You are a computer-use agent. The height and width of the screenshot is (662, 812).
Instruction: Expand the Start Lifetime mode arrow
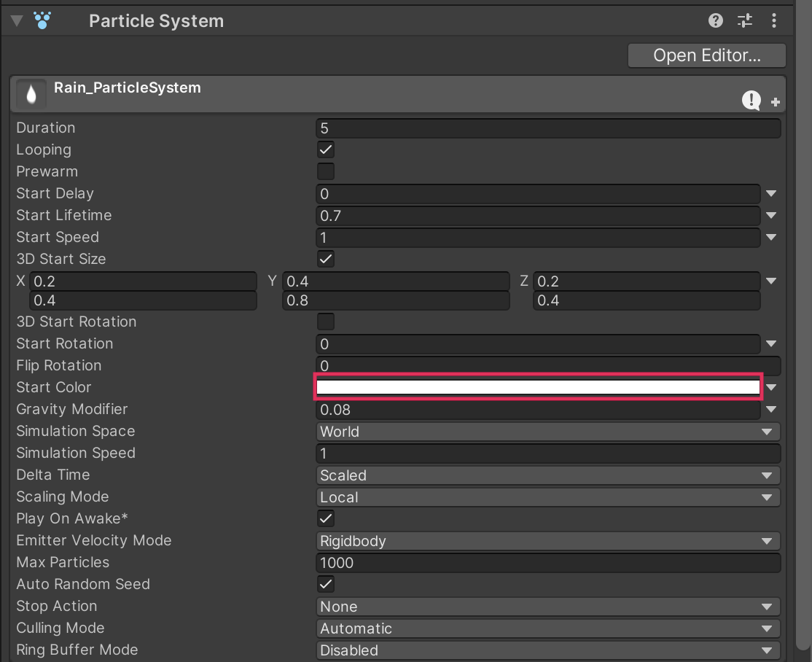(x=771, y=216)
